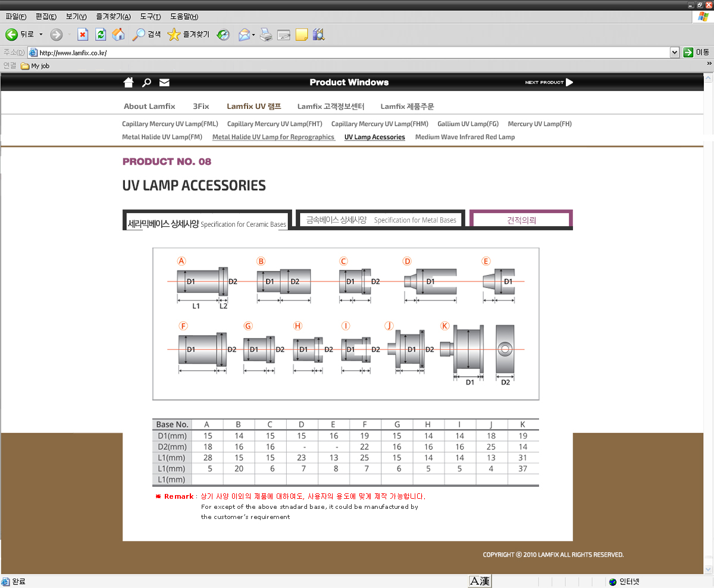Click the Print icon in the toolbar
Viewport: 714px width, 588px height.
tap(266, 35)
